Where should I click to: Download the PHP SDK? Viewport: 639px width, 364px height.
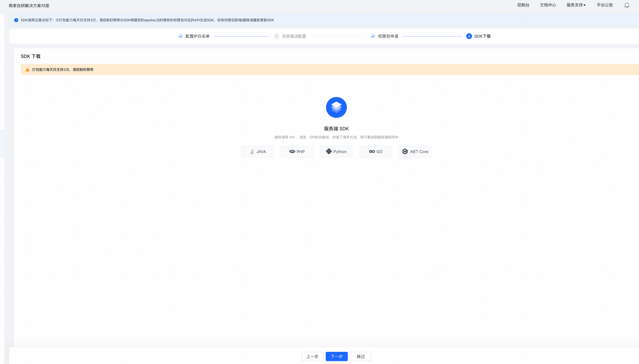297,151
